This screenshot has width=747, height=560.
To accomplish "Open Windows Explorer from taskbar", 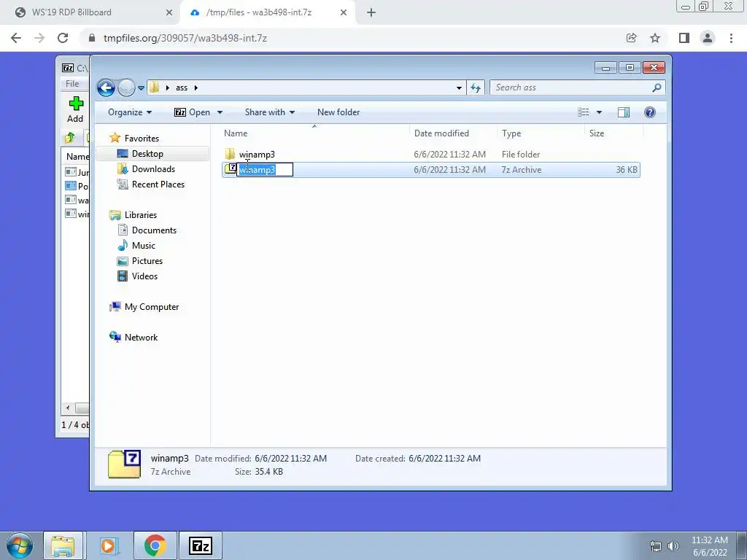I will (63, 545).
